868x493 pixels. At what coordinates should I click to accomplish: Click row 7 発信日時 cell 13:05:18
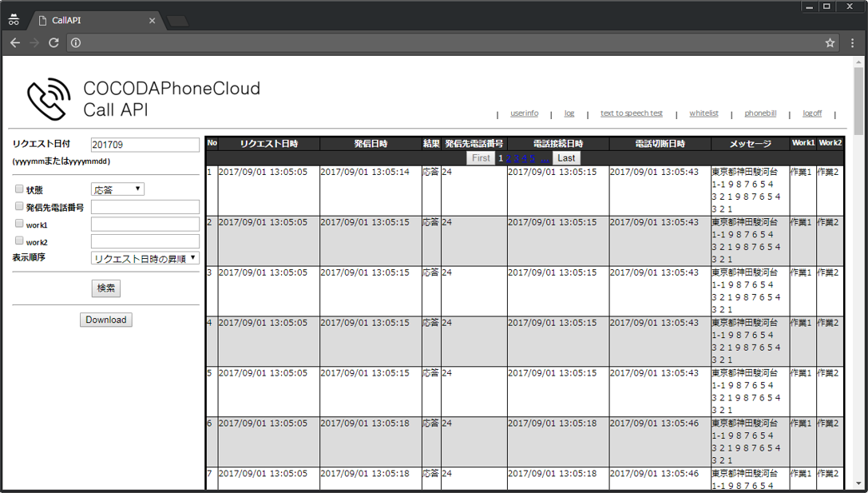[371, 479]
